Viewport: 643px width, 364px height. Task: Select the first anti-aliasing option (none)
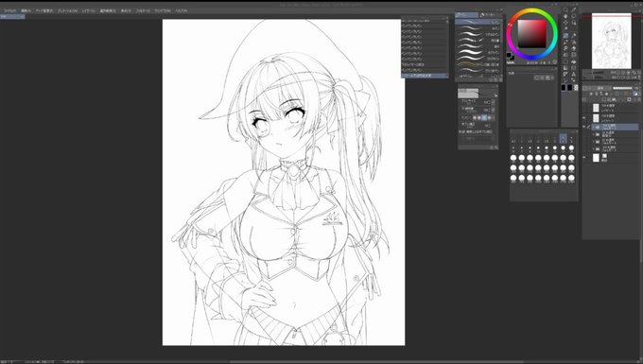pyautogui.click(x=475, y=118)
